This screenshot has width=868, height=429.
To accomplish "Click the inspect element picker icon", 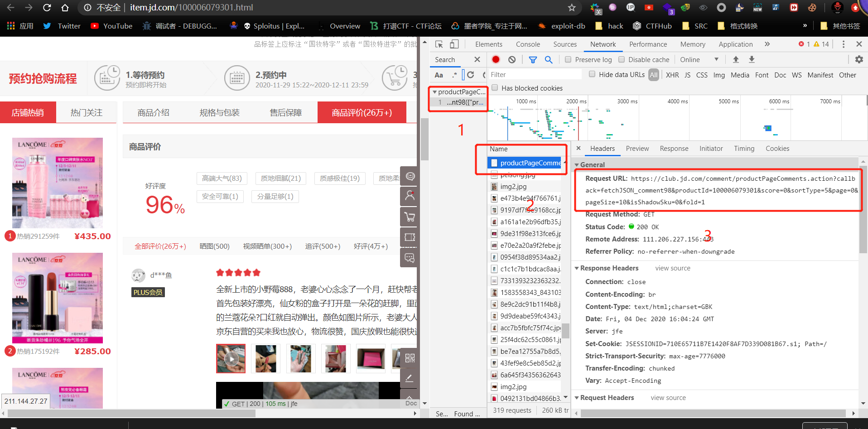I will (439, 44).
